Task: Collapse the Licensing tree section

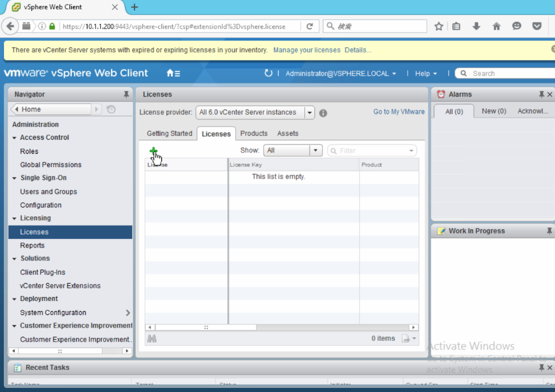Action: (x=15, y=218)
